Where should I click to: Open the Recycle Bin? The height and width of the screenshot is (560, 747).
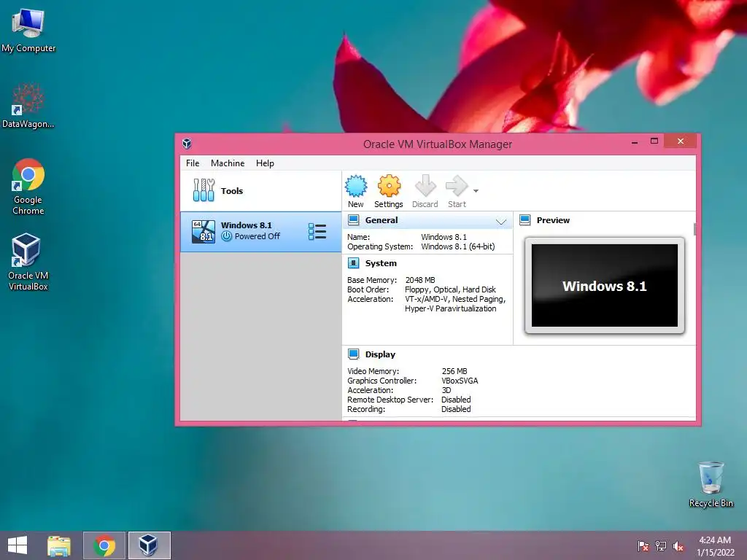point(711,484)
